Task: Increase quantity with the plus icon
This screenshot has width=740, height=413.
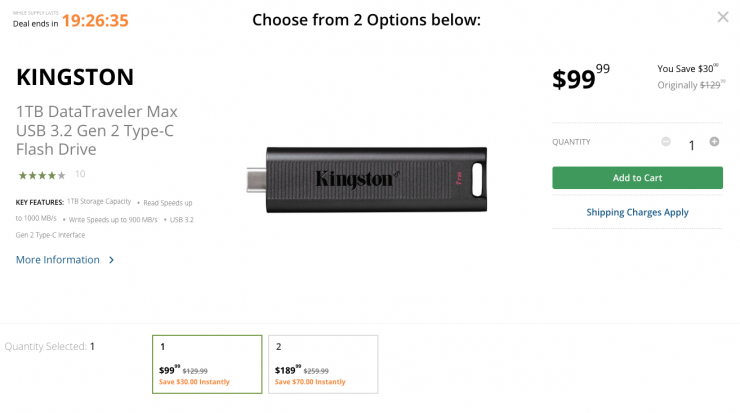Action: pyautogui.click(x=714, y=142)
